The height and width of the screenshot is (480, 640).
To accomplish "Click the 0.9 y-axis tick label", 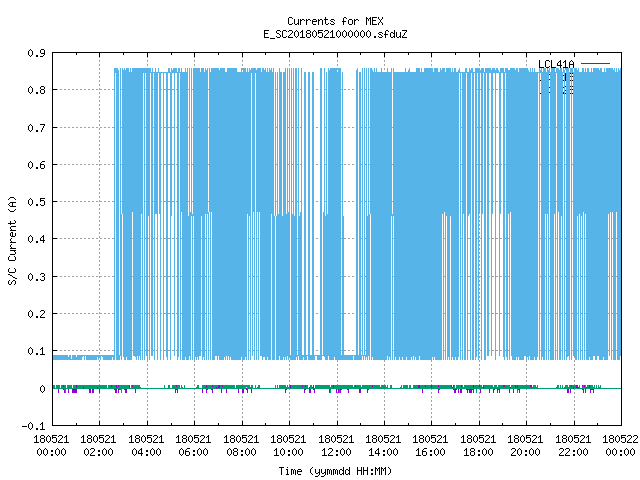I will (x=36, y=53).
